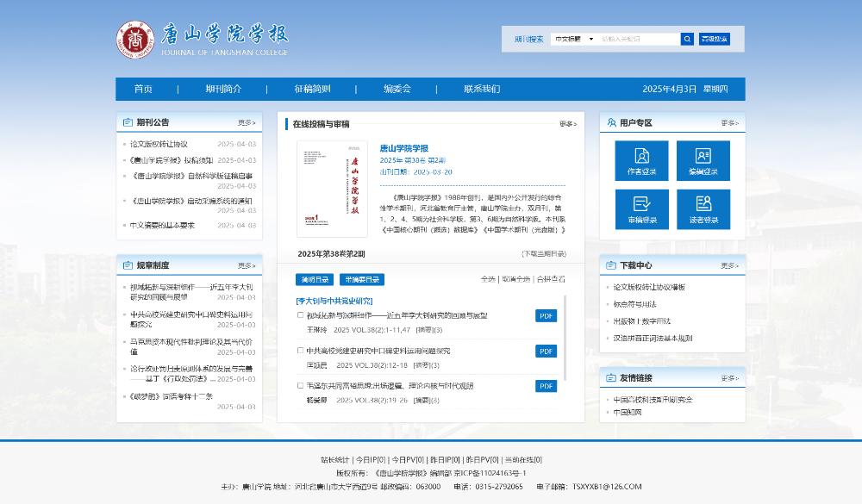862x504 pixels.
Task: Click the keyword search input field
Action: click(638, 39)
